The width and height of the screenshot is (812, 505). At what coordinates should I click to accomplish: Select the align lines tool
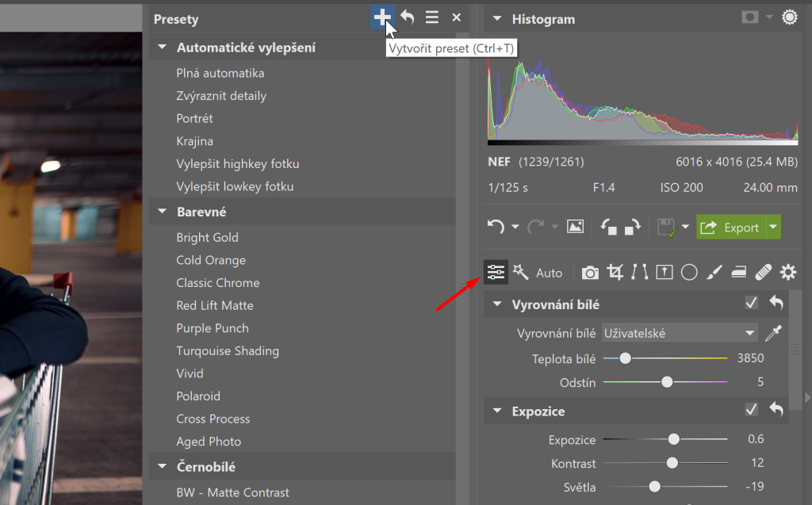pos(640,272)
